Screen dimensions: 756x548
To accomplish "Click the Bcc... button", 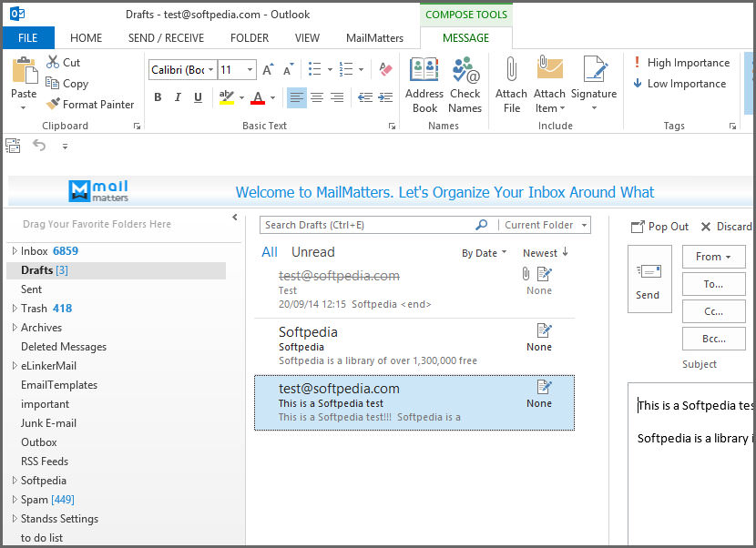I will pyautogui.click(x=713, y=339).
